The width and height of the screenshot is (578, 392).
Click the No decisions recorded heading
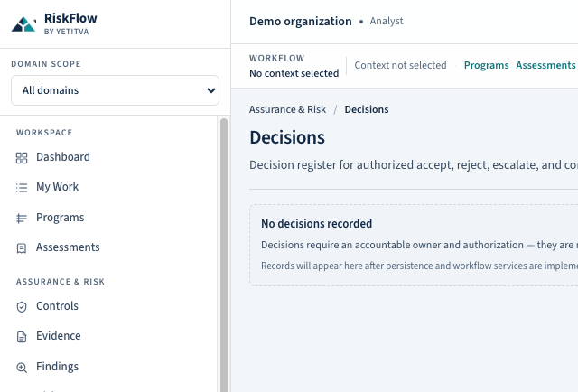[317, 224]
